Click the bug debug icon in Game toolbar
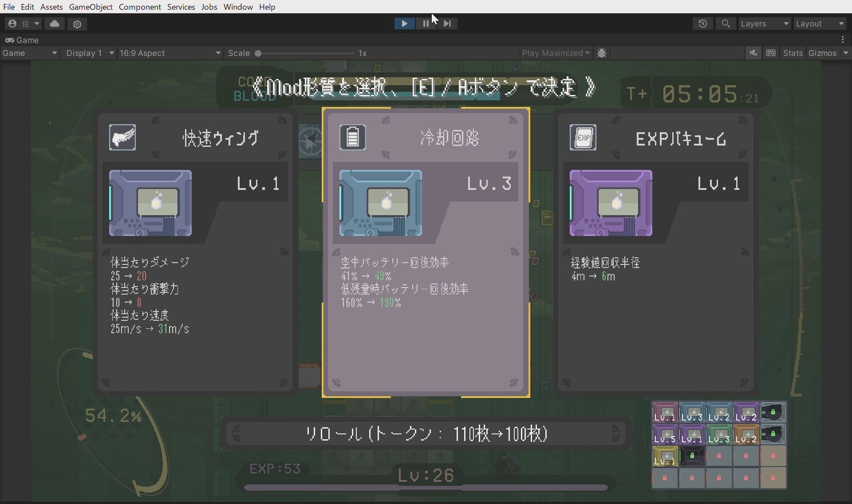This screenshot has width=852, height=504. pos(602,53)
